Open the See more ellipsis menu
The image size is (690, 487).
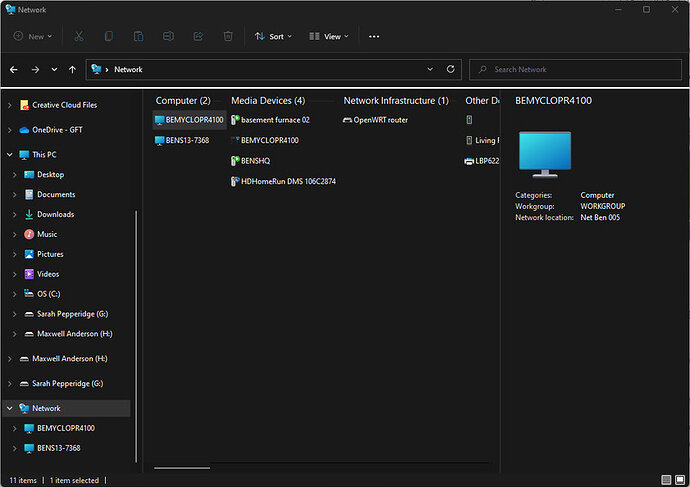[x=374, y=36]
